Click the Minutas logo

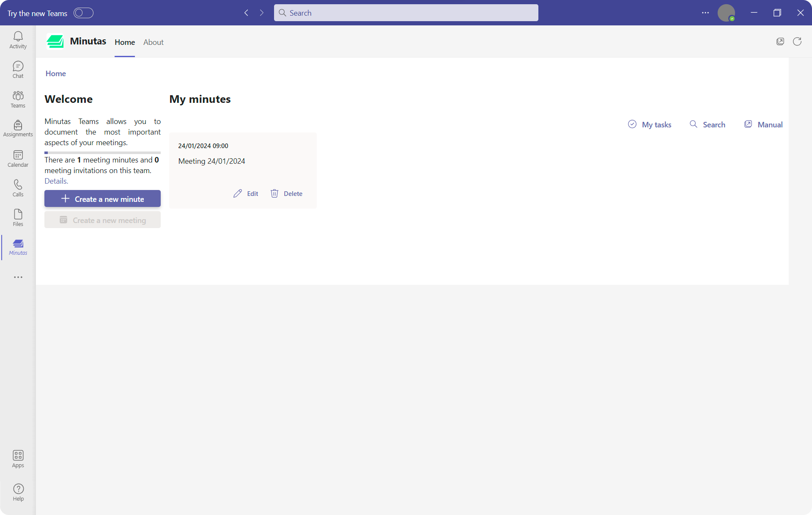coord(55,41)
